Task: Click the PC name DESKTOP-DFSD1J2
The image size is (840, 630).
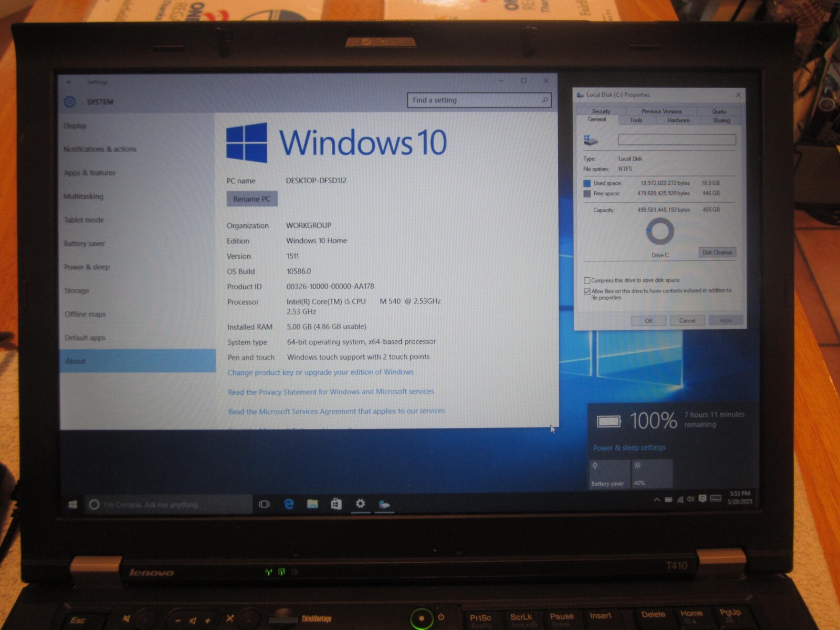Action: point(316,181)
